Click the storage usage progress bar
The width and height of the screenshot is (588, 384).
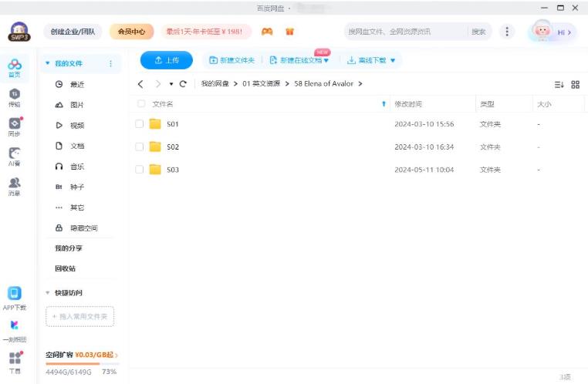click(x=83, y=363)
